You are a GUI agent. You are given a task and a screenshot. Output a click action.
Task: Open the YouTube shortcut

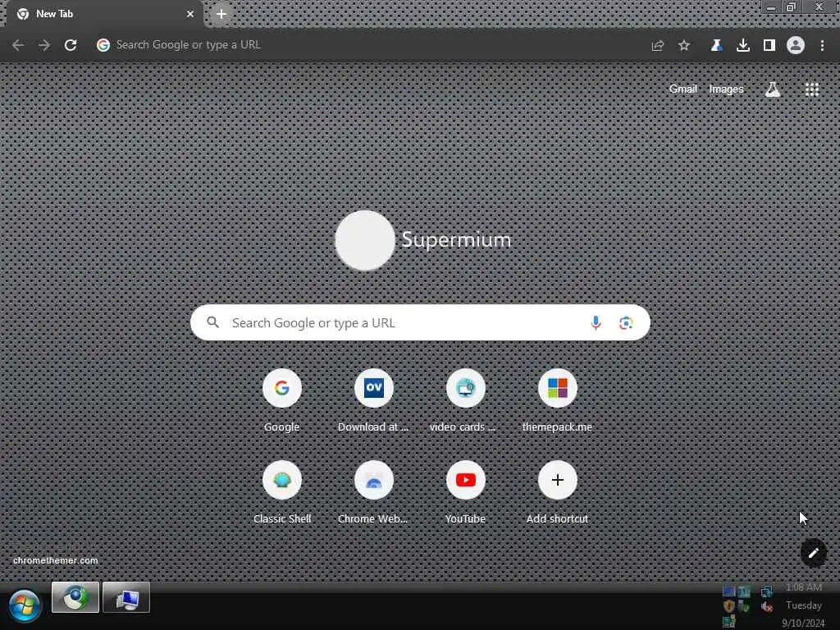coord(465,492)
